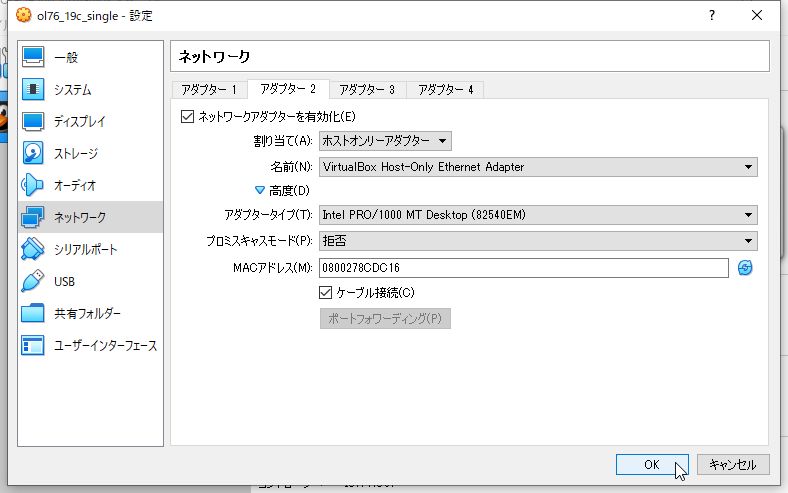Close the settings dialog window
This screenshot has height=493, width=788.
coord(757,15)
